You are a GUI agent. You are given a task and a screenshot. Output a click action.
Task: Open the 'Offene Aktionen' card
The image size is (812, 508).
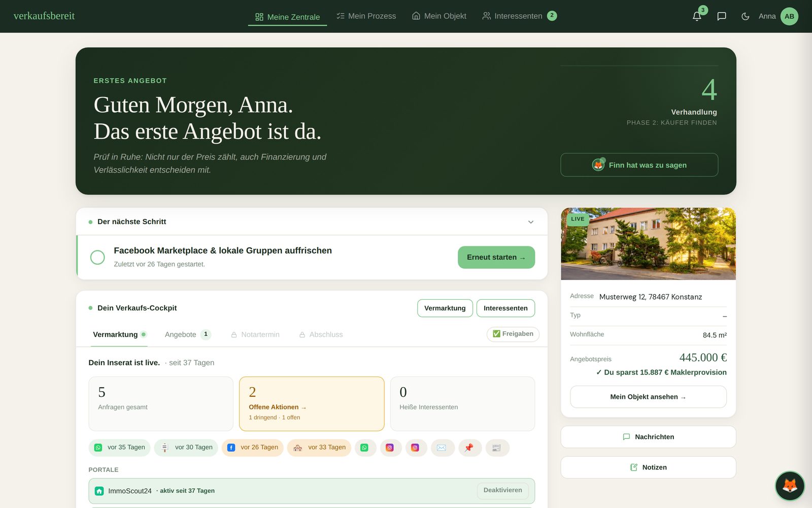312,404
